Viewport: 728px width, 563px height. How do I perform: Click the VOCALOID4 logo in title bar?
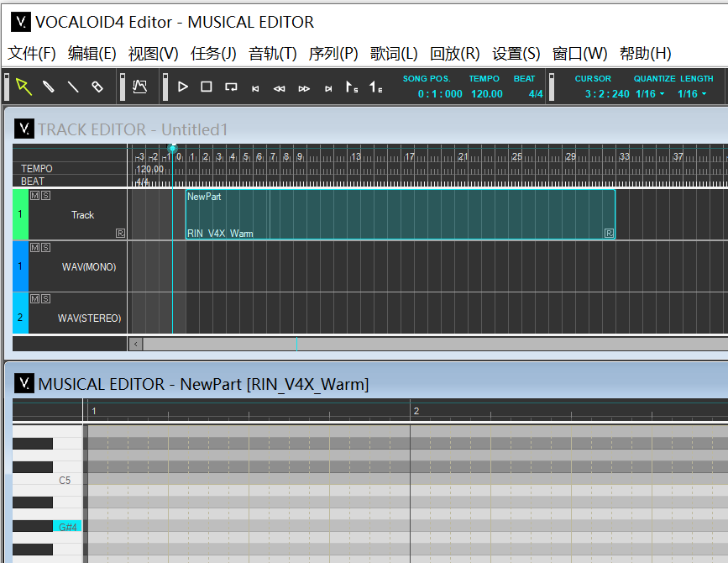20,22
